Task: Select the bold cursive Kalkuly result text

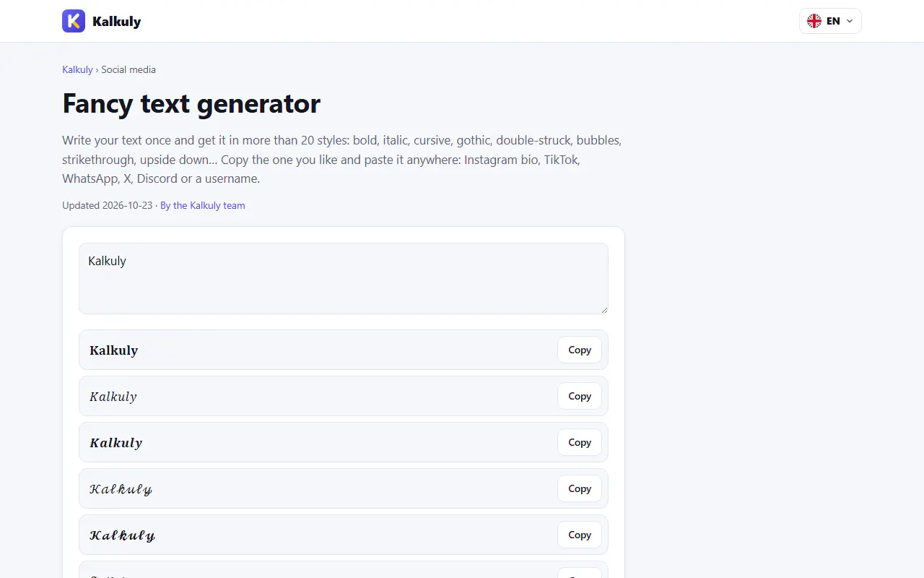Action: point(123,535)
